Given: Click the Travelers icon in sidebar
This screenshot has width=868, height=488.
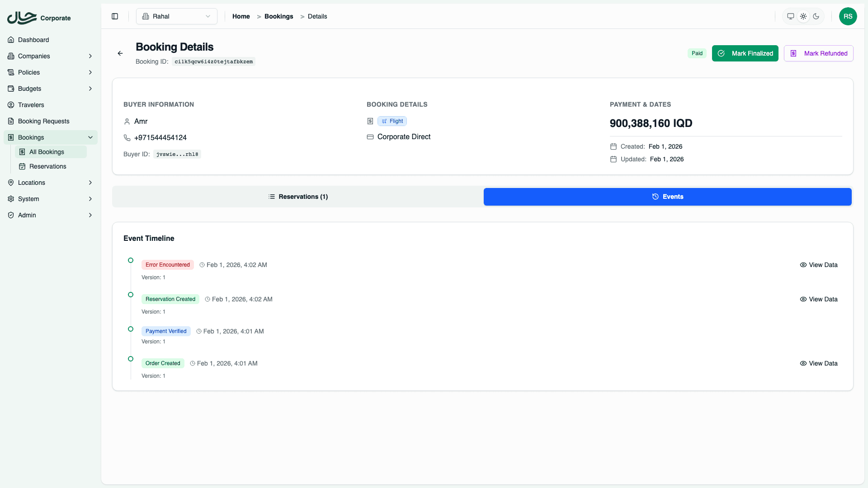Looking at the screenshot, I should [x=11, y=105].
